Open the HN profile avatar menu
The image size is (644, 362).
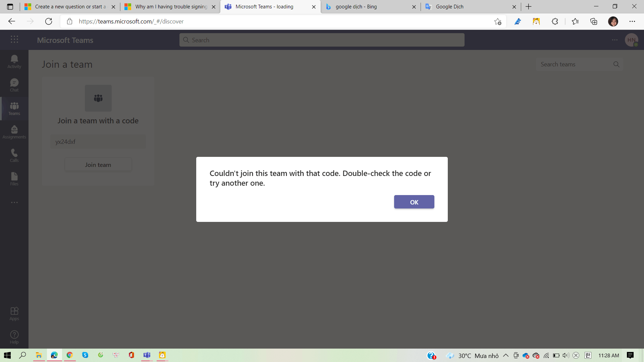pyautogui.click(x=631, y=40)
